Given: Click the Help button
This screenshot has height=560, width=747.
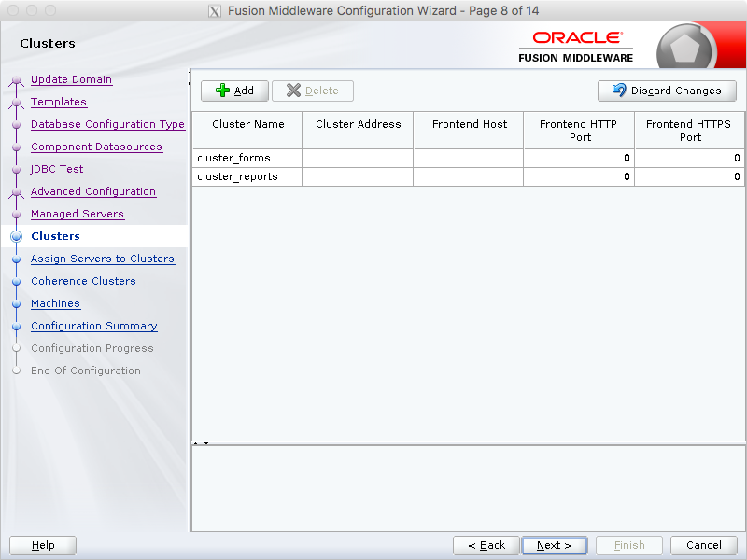Looking at the screenshot, I should tap(43, 545).
